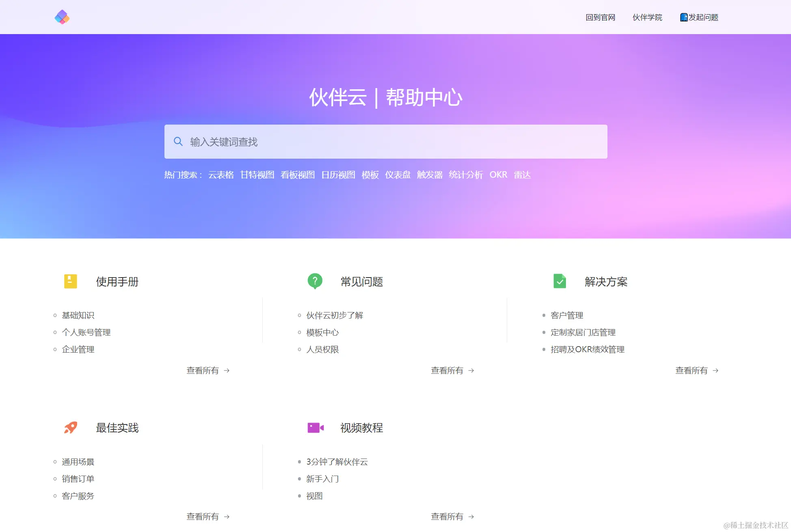Open 回到官网 in top navigation
The height and width of the screenshot is (532, 791).
coord(600,17)
